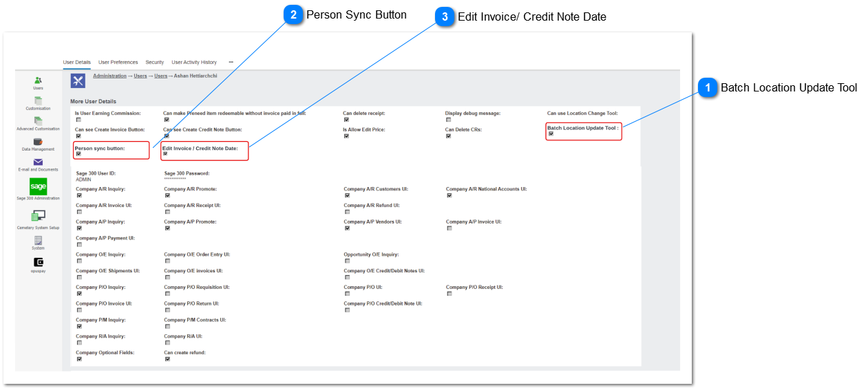Toggle Can see Create Invoice Button checkbox
The width and height of the screenshot is (868, 390).
tap(78, 136)
